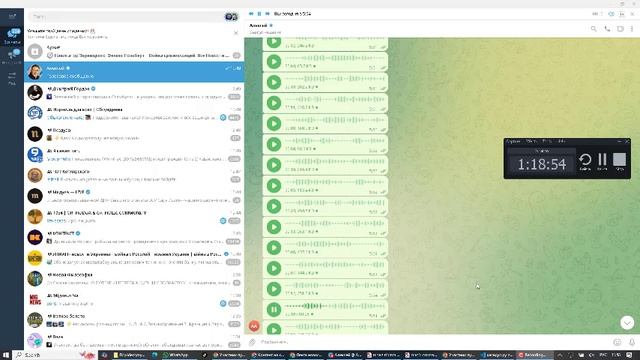Play the partially visible voice message at the bottom
Image resolution: width=640 pixels, height=360 pixels.
[x=274, y=329]
